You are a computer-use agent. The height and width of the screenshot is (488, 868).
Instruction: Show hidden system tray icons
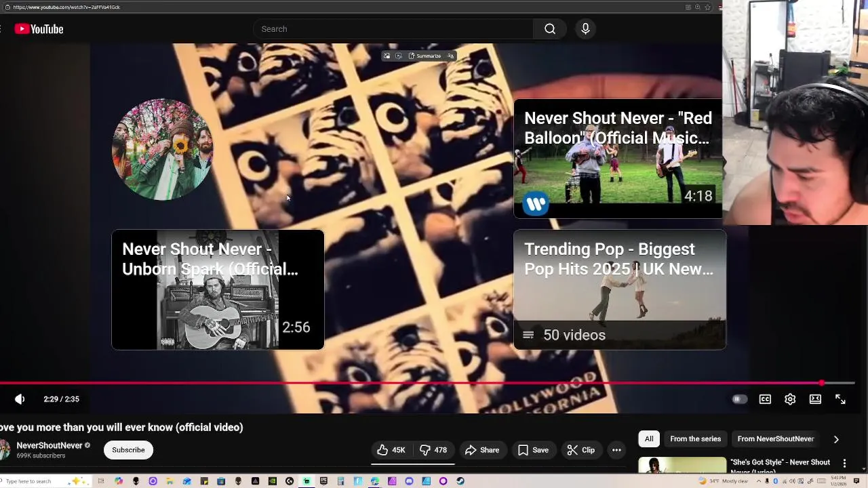coord(759,481)
